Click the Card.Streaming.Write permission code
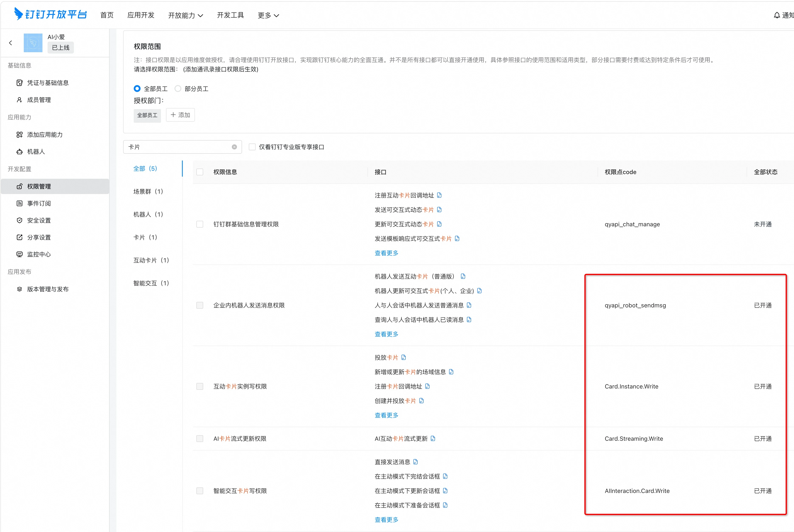The height and width of the screenshot is (532, 794). coord(634,439)
